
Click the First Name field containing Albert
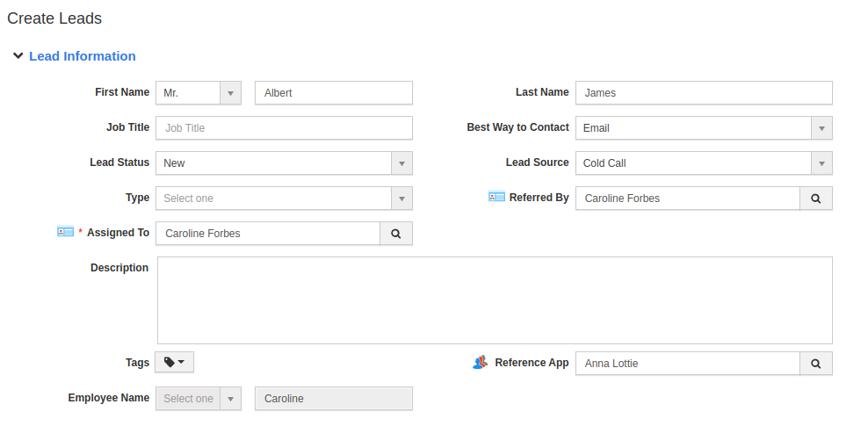333,93
